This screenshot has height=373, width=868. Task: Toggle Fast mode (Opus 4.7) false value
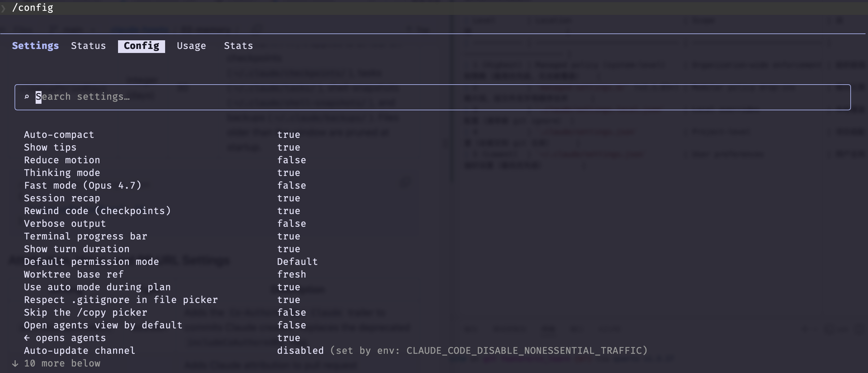[x=292, y=186]
